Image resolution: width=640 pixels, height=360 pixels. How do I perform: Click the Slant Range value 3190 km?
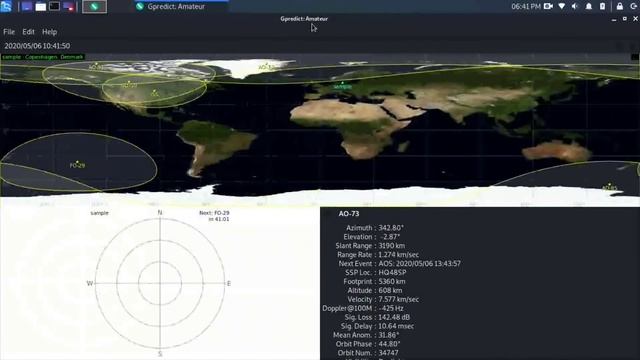pos(392,246)
